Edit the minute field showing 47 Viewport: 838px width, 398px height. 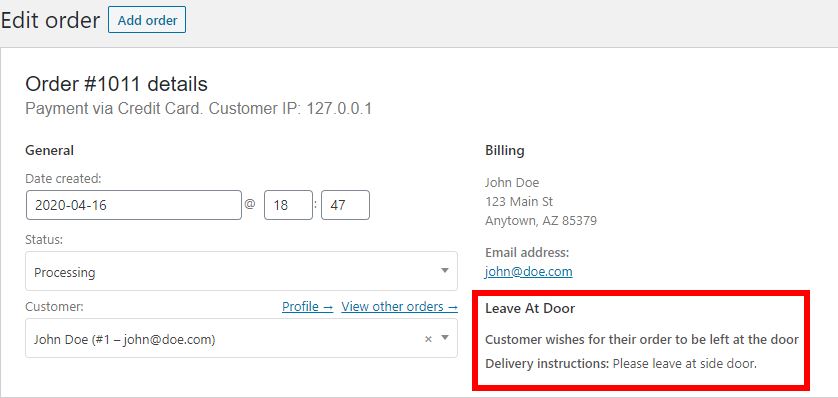click(345, 205)
